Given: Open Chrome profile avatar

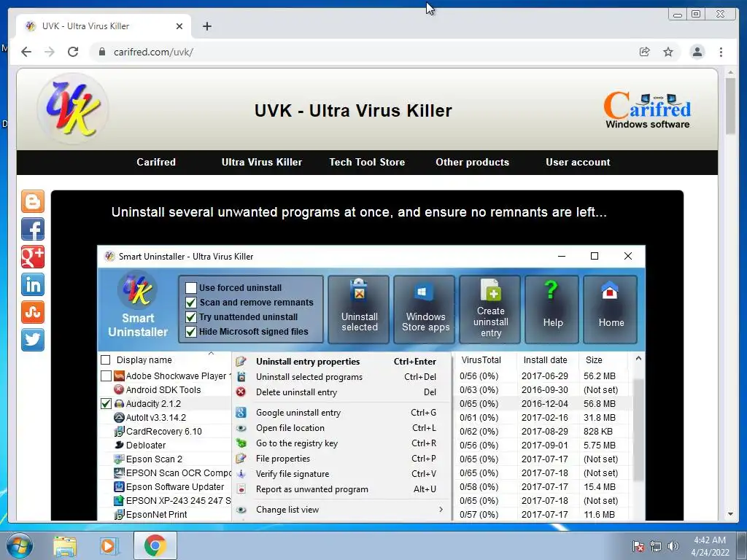Looking at the screenshot, I should click(697, 52).
